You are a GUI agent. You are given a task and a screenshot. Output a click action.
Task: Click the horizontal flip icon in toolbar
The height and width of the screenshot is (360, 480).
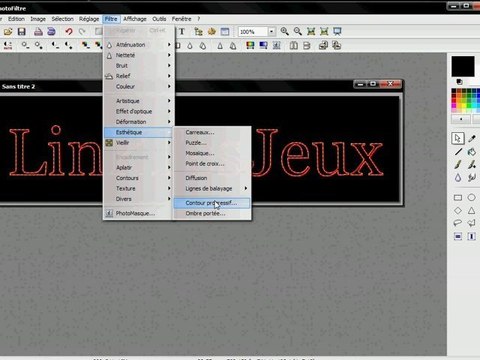[294, 45]
